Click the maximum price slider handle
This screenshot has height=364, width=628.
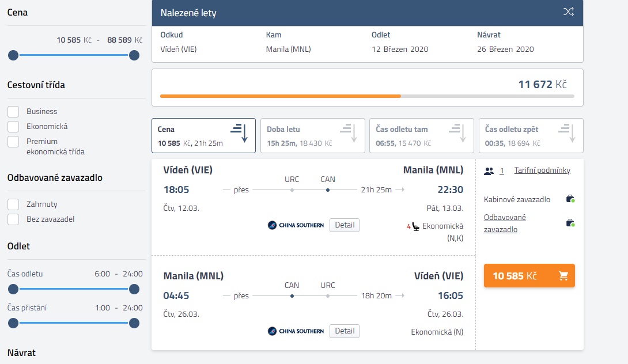(134, 55)
